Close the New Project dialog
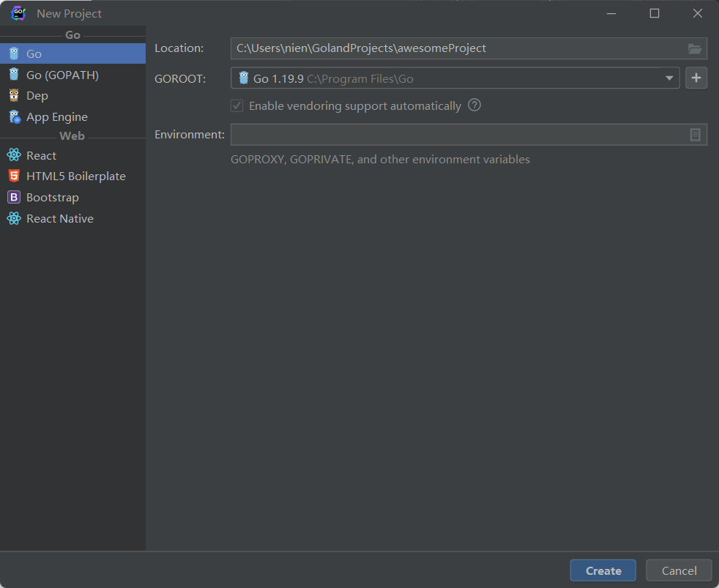 pyautogui.click(x=698, y=13)
